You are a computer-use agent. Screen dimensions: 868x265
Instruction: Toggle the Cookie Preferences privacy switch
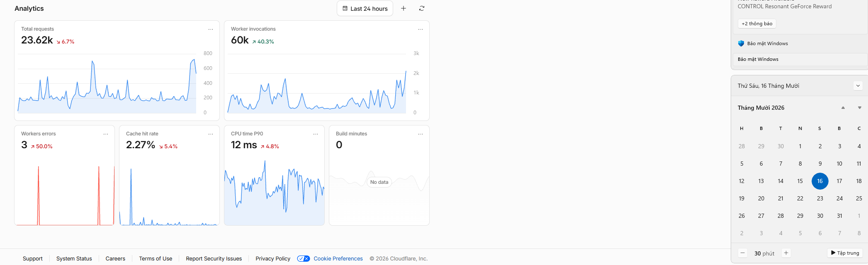click(304, 259)
